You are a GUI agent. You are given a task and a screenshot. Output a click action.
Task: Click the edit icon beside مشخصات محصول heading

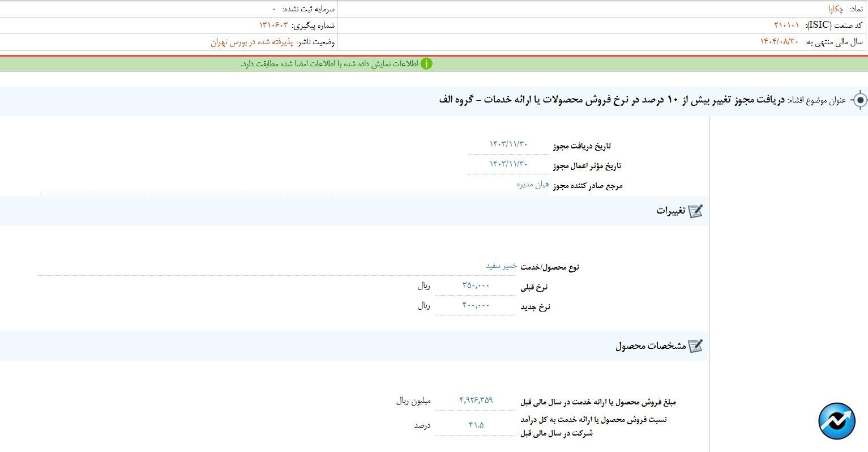click(x=695, y=346)
